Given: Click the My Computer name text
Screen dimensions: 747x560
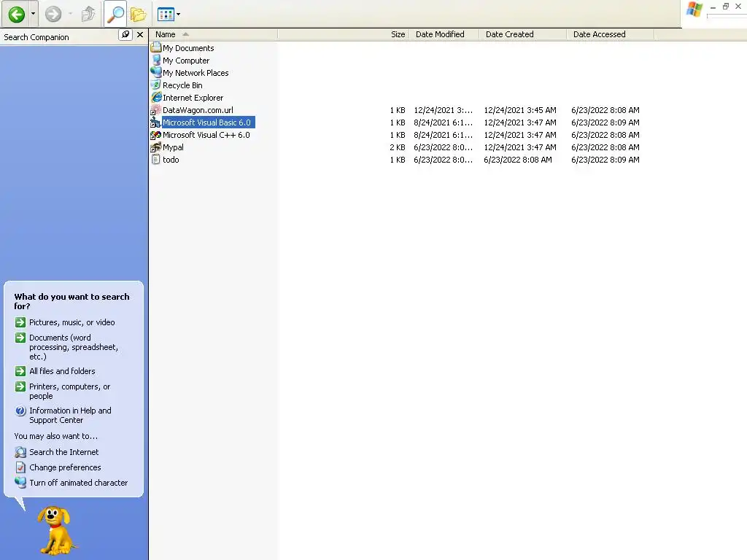Looking at the screenshot, I should point(186,61).
